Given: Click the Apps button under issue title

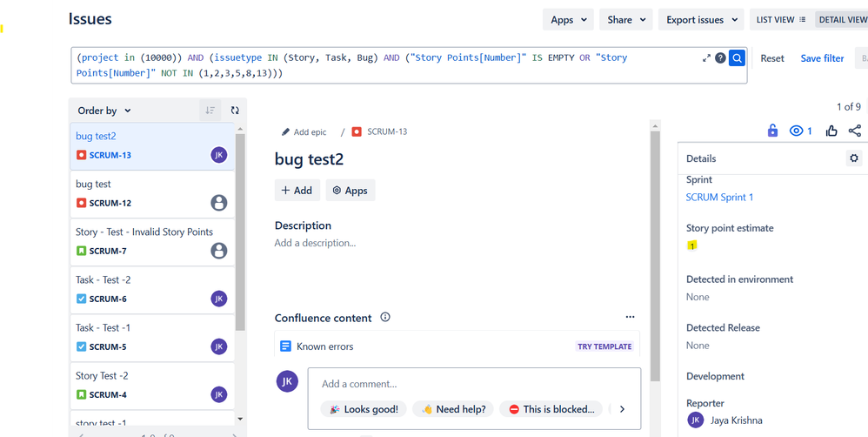Looking at the screenshot, I should [351, 190].
